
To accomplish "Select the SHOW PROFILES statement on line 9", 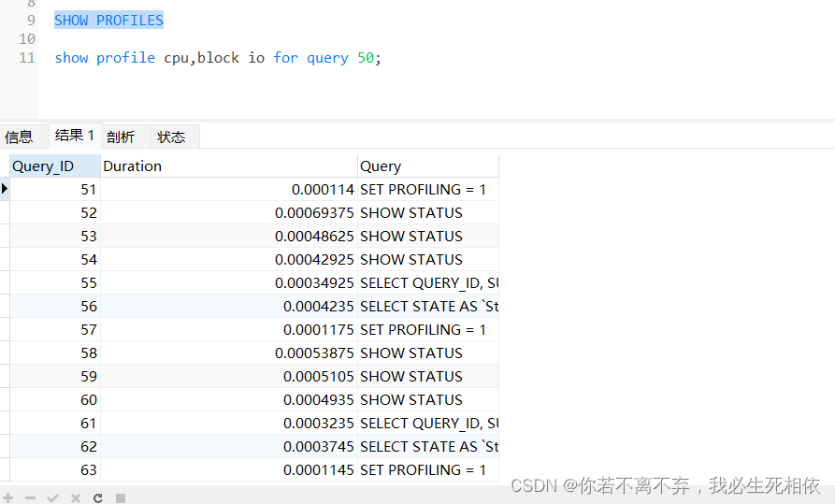I will pyautogui.click(x=108, y=21).
